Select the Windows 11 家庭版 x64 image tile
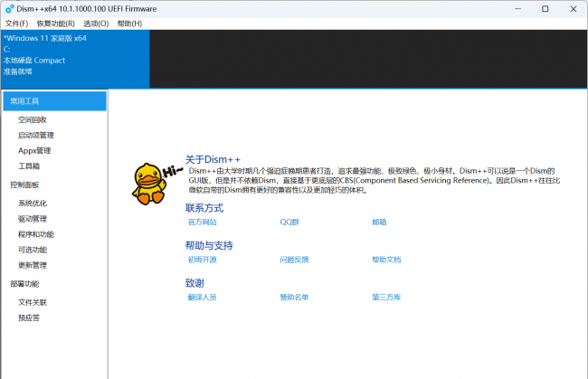Image resolution: width=588 pixels, height=379 pixels. (75, 59)
